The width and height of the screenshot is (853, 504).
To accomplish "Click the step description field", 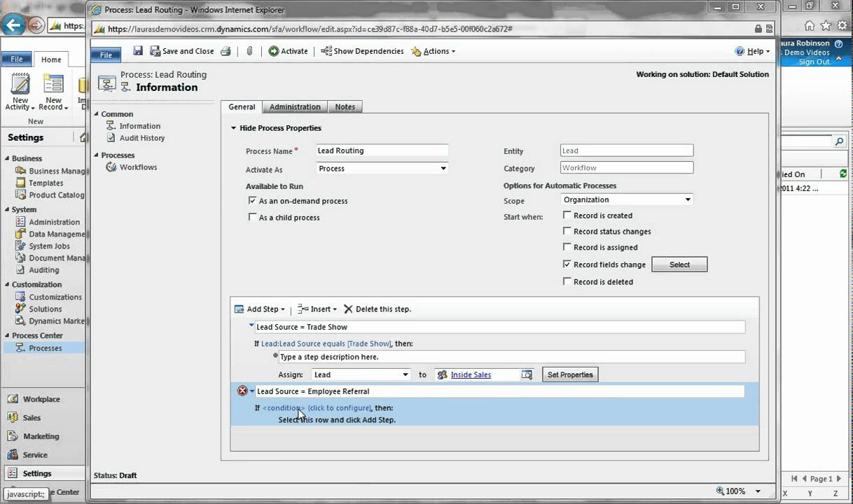I will tap(511, 357).
